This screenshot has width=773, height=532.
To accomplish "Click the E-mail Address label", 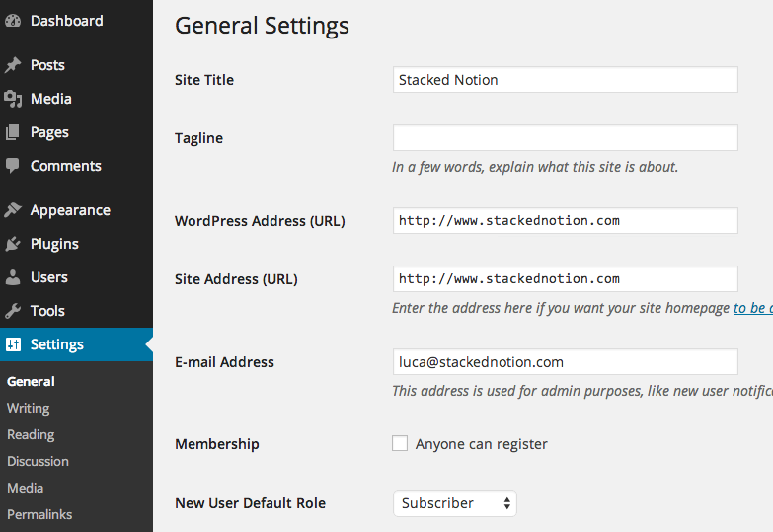I will tap(224, 362).
